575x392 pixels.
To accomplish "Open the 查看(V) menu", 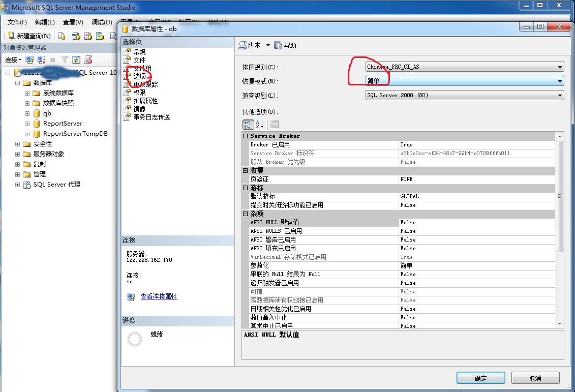I will (73, 22).
